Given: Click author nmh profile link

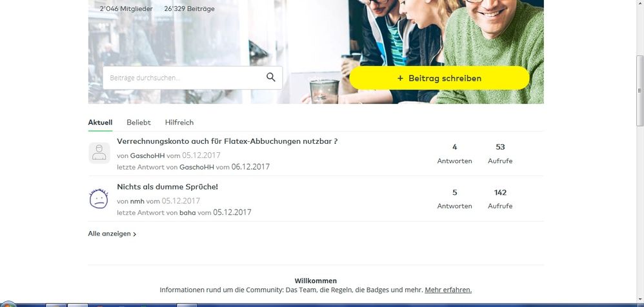Looking at the screenshot, I should click(137, 201).
